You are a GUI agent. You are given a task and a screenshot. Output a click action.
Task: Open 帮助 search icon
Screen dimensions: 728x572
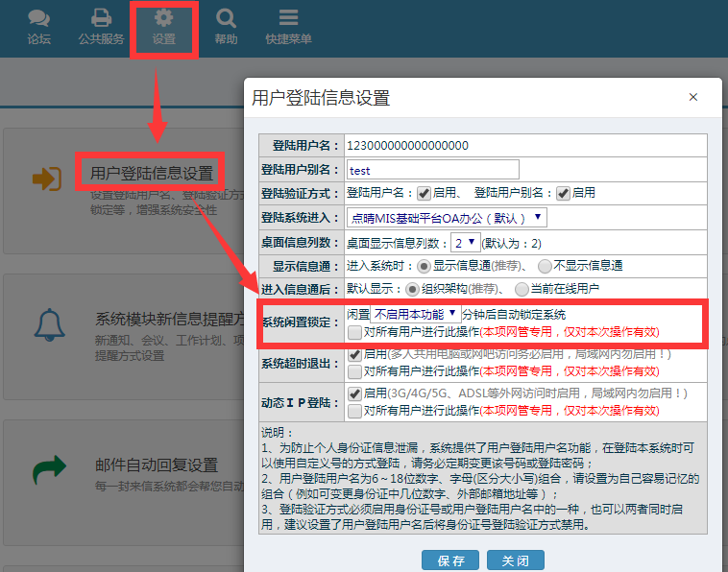(226, 18)
